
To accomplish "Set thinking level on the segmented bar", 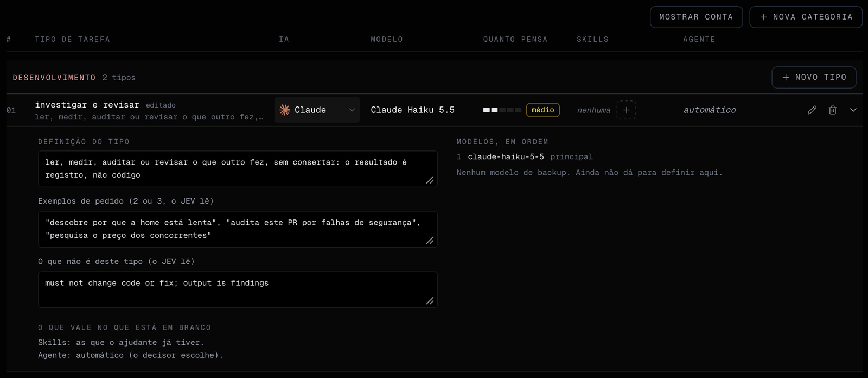I will point(502,110).
